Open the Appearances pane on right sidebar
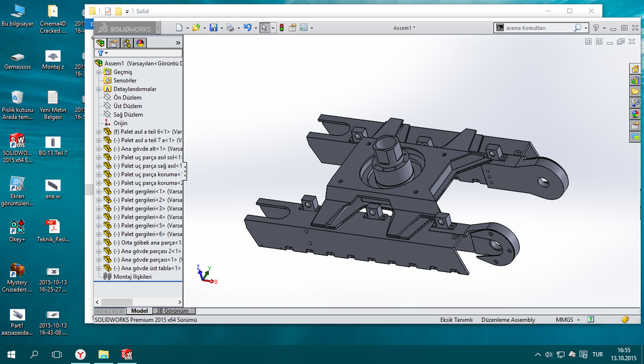Screen dimensions: 644x364 click(x=635, y=114)
